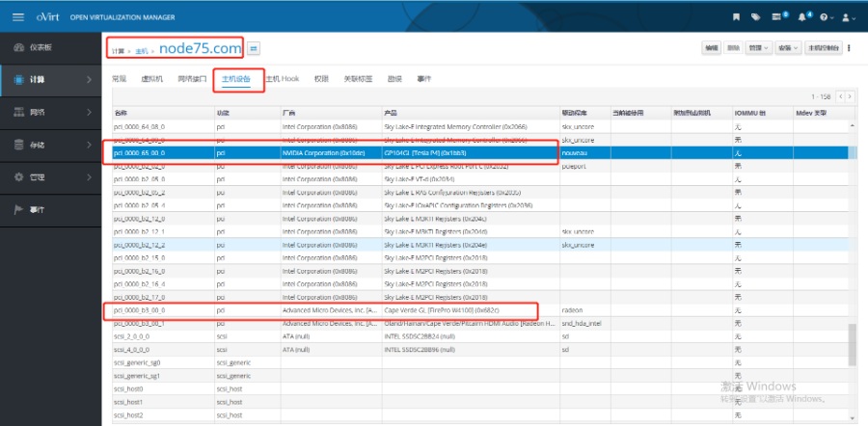Image resolution: width=868 pixels, height=426 pixels.
Task: Switch to the 虚拟机 tab
Action: tap(152, 79)
